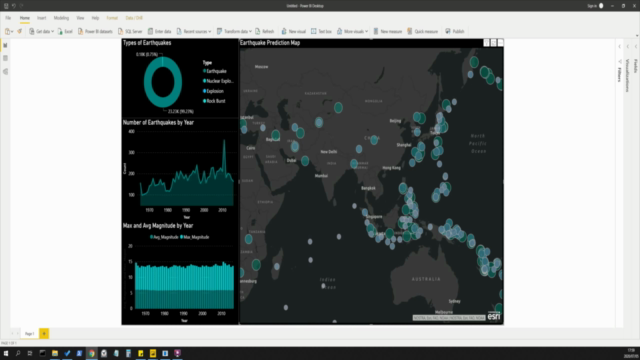Click Max_Magnitude legend entry
This screenshot has width=640, height=360.
(x=195, y=237)
